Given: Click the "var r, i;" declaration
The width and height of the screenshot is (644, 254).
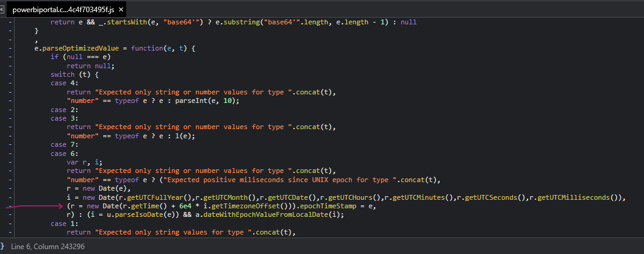Looking at the screenshot, I should pos(85,162).
